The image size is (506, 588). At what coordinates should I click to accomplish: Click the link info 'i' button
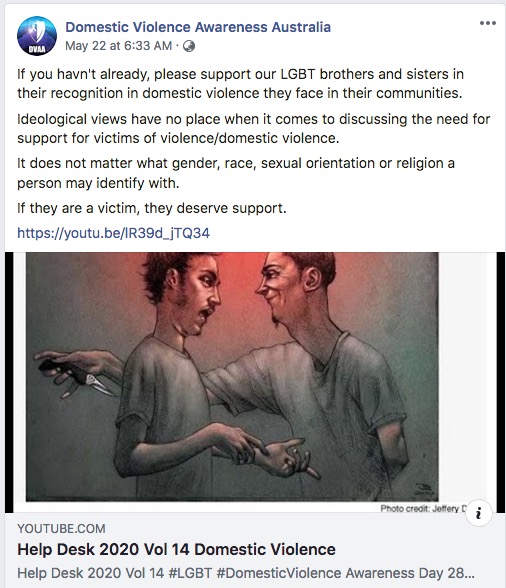[478, 513]
